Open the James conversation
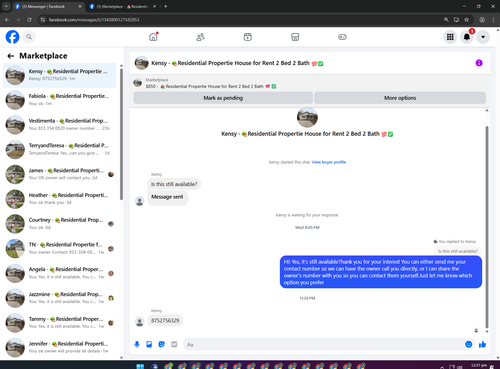The height and width of the screenshot is (369, 500). pos(59,174)
